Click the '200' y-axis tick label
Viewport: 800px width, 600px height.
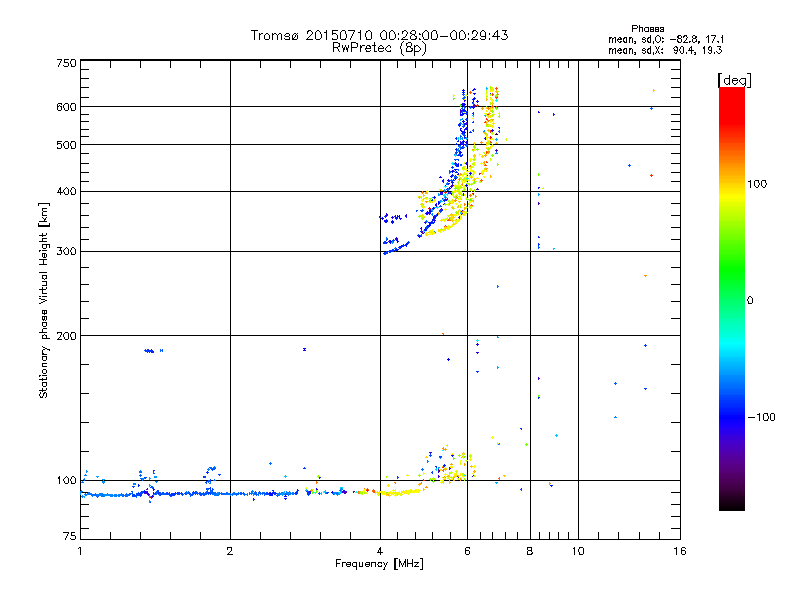[x=66, y=336]
